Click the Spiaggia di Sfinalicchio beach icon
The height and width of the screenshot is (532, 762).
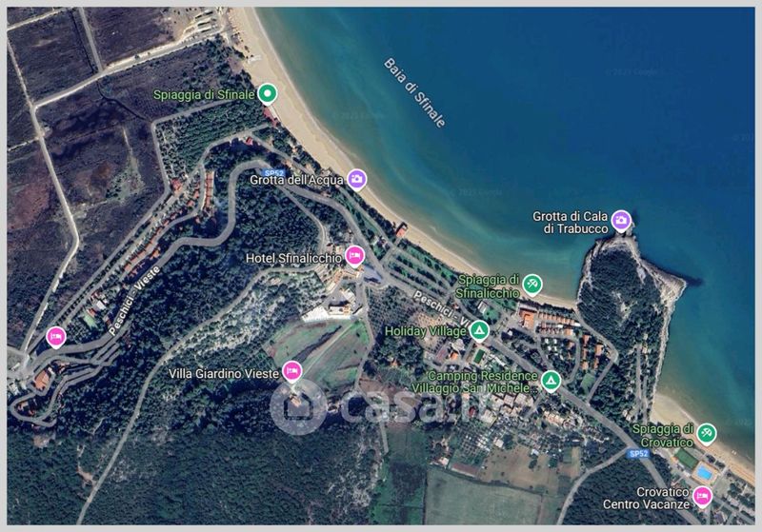[532, 285]
